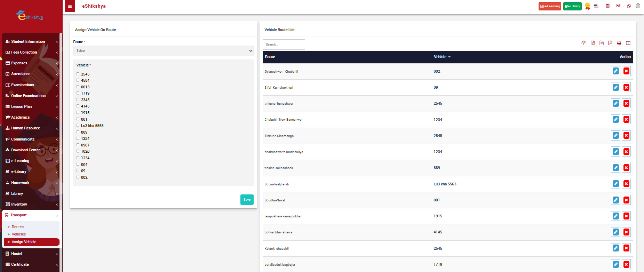Open the Route select dropdown
The width and height of the screenshot is (644, 272).
pyautogui.click(x=163, y=51)
